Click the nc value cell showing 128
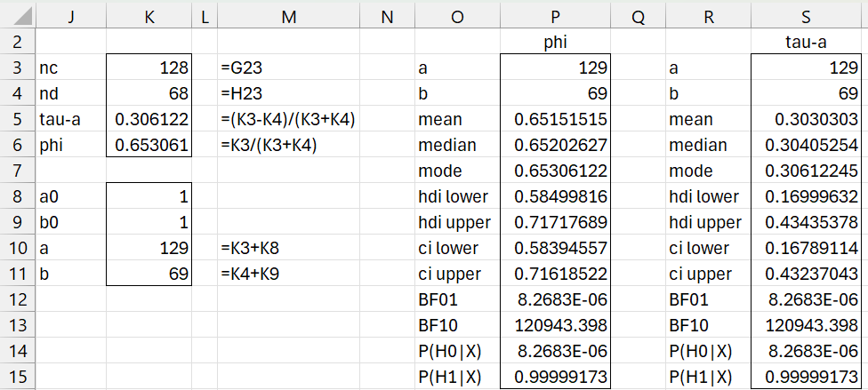The width and height of the screenshot is (868, 390). point(149,68)
